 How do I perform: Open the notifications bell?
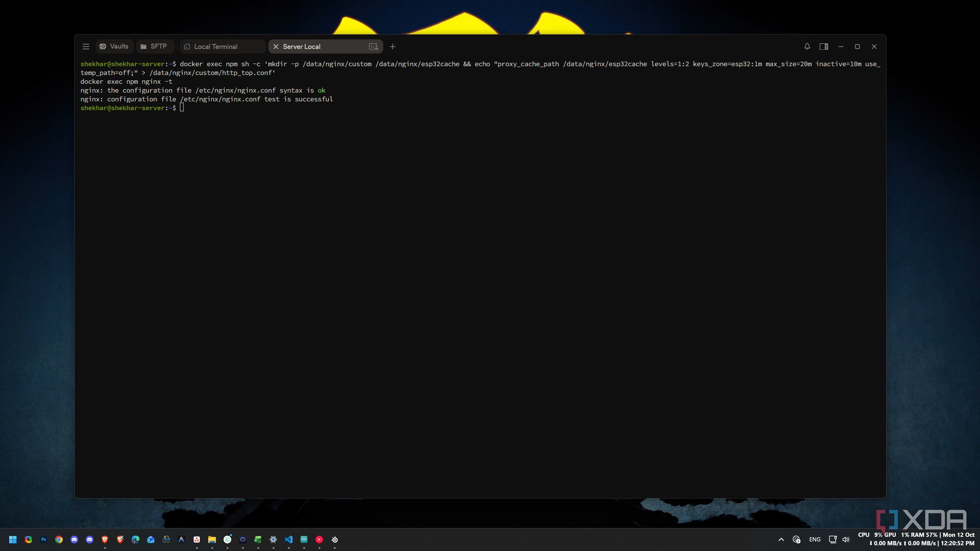(807, 46)
